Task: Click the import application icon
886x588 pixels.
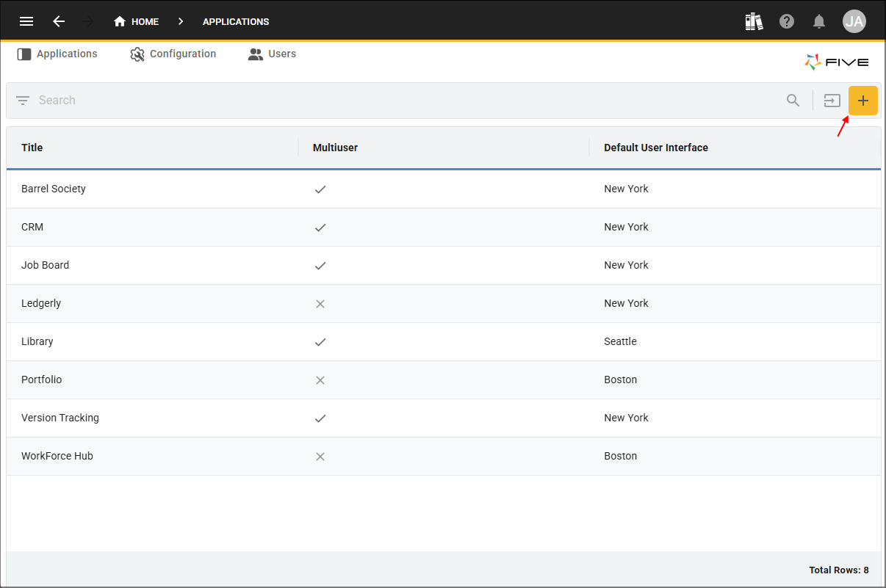Action: pos(832,101)
